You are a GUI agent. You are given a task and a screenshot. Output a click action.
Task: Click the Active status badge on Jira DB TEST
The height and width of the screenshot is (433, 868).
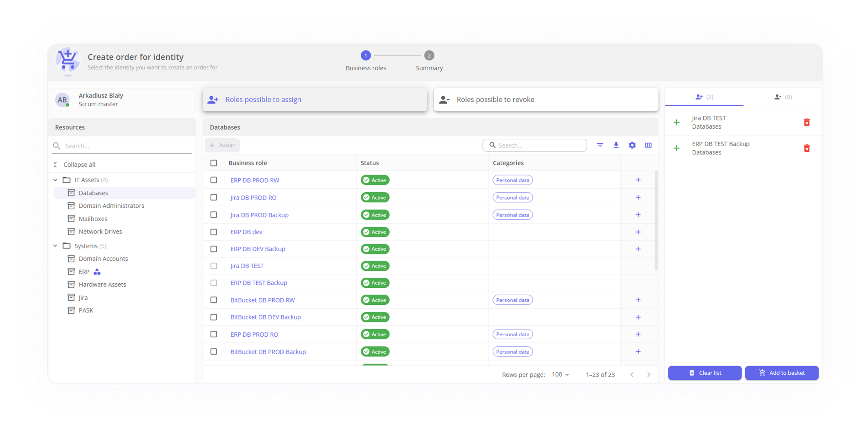375,266
